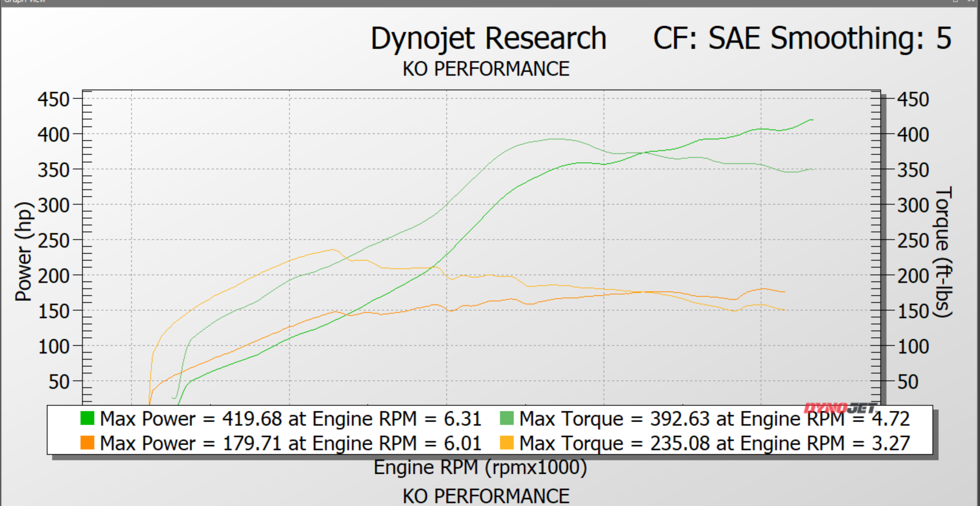The height and width of the screenshot is (506, 980).
Task: Click the light green Max Torque 392.63 legend swatch
Action: [x=507, y=419]
